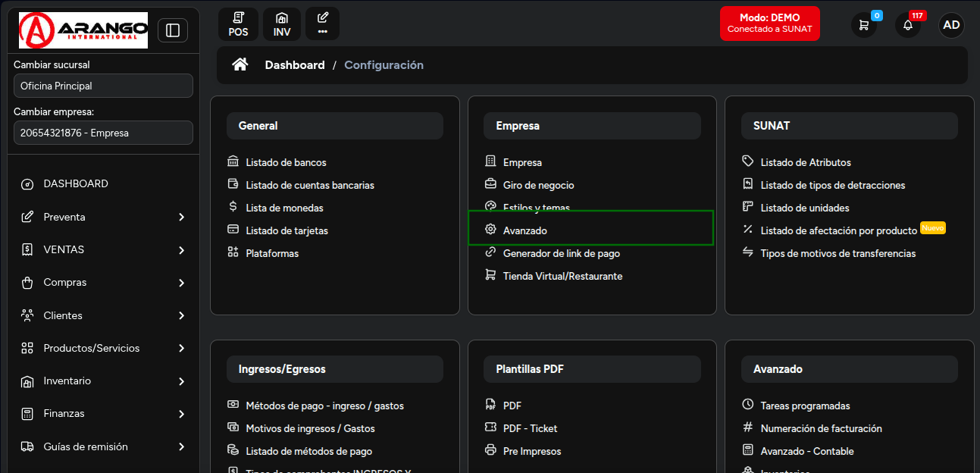Screen dimensions: 980x473
Task: Click the VENTAS receipt icon
Action: (x=27, y=249)
